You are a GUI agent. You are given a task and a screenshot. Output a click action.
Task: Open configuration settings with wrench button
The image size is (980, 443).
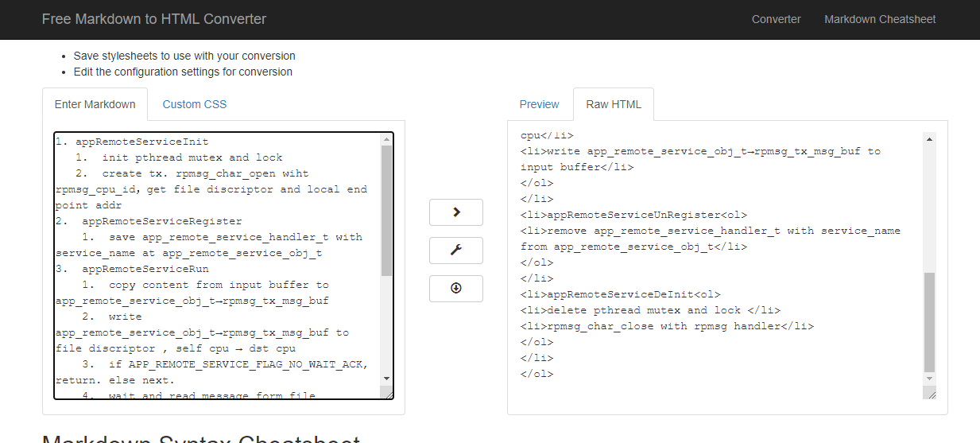(x=456, y=251)
